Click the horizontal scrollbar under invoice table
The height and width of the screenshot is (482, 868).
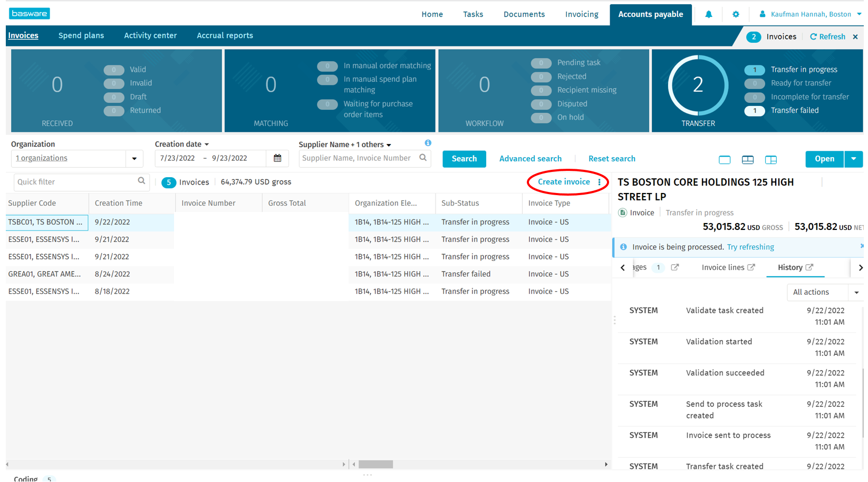click(x=375, y=465)
